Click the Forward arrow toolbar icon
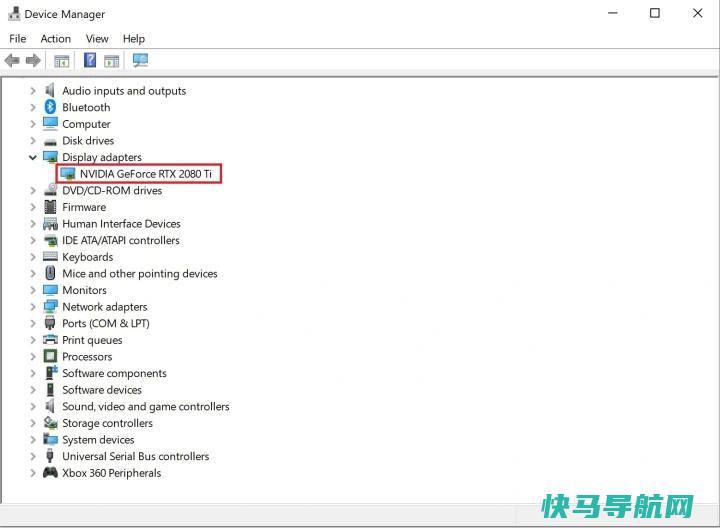This screenshot has width=720, height=528. (33, 60)
